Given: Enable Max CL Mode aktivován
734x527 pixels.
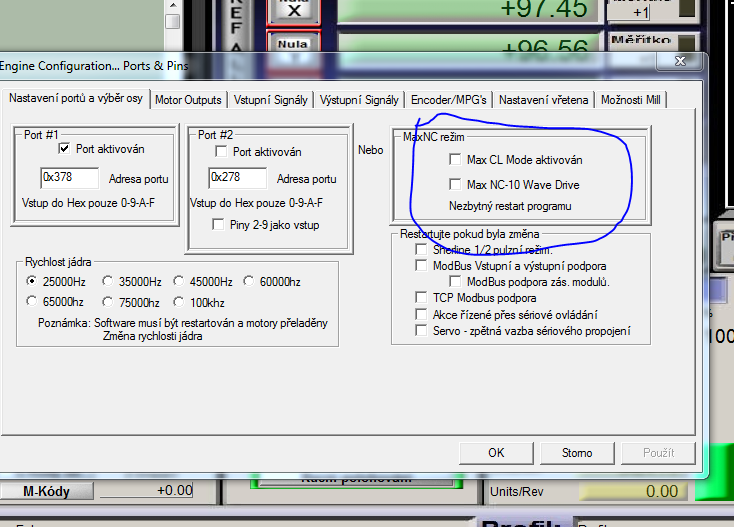Looking at the screenshot, I should click(x=455, y=159).
